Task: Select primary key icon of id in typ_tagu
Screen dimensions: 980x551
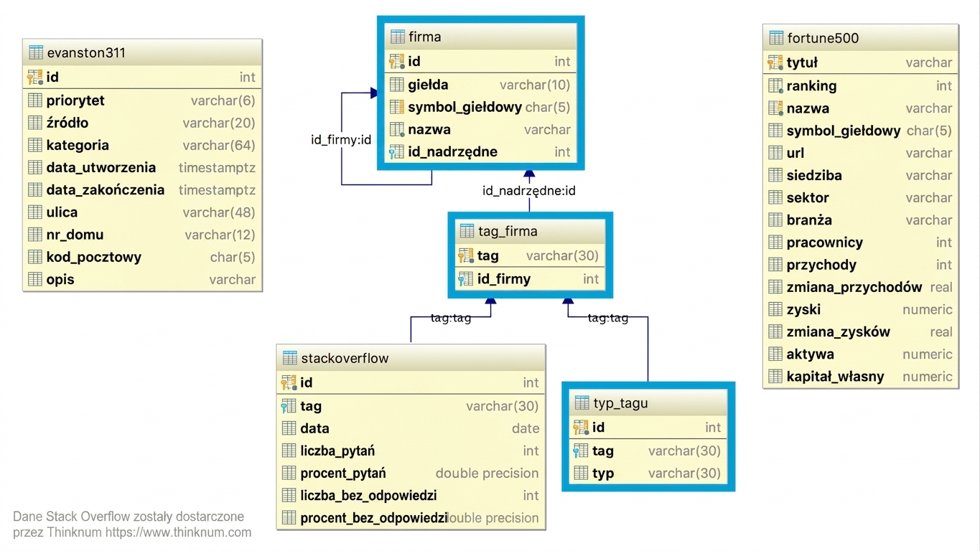Action: point(582,428)
